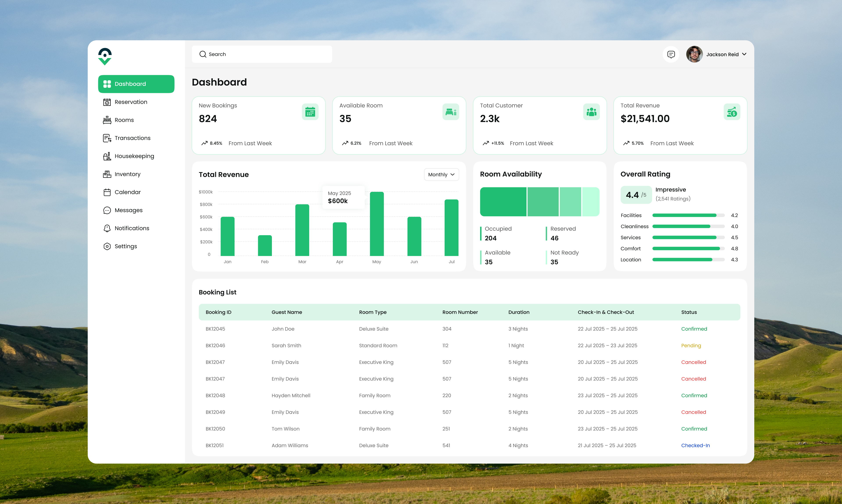Click the 1 Night duration cell

pyautogui.click(x=516, y=345)
